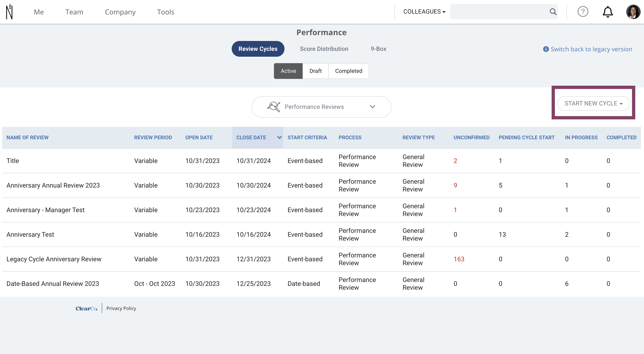
Task: Switch to the Score Distribution tab
Action: (324, 49)
